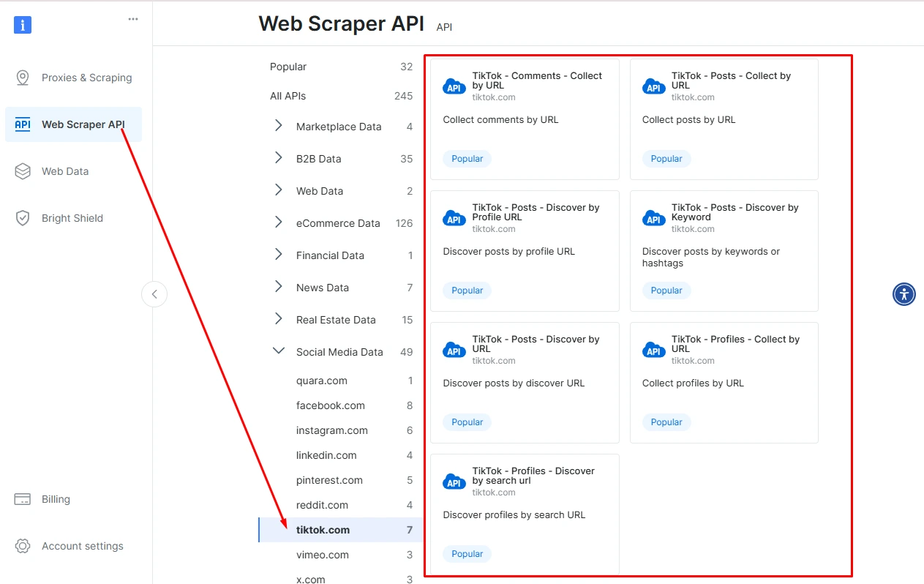Click API cloud icon on Posts Collect by URL card
The image size is (924, 584).
654,86
